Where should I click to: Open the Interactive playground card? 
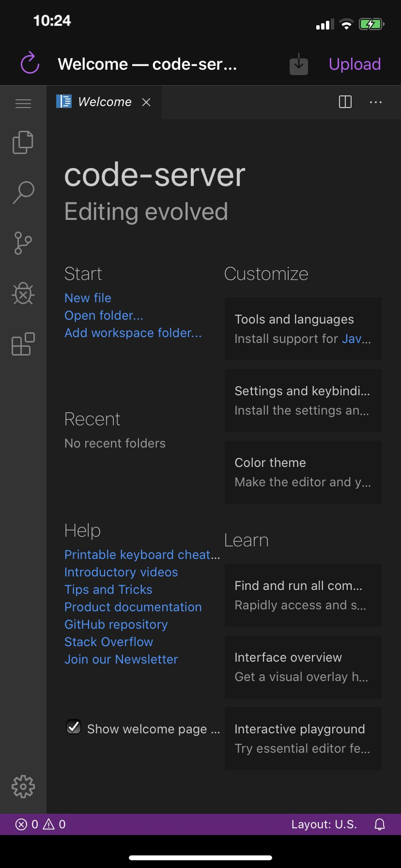click(303, 739)
